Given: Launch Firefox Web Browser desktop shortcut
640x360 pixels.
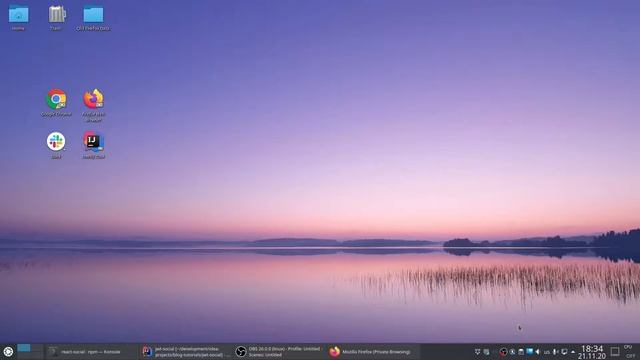Looking at the screenshot, I should 93,105.
